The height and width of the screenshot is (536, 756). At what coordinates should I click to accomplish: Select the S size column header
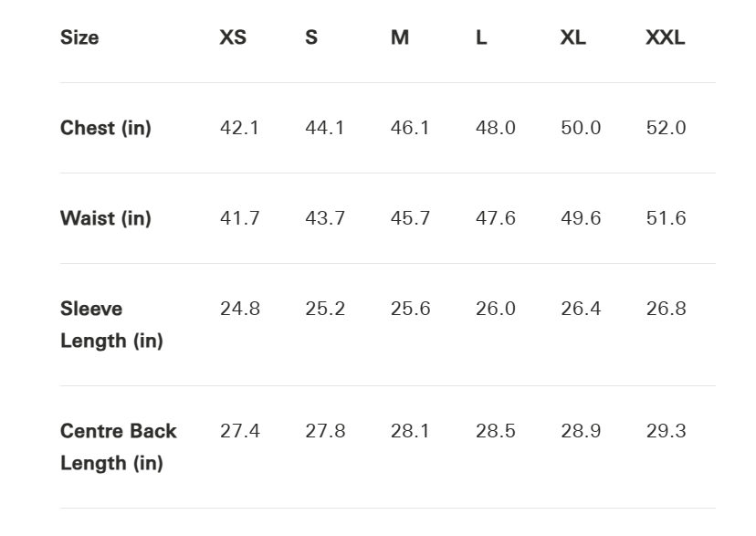click(x=311, y=37)
